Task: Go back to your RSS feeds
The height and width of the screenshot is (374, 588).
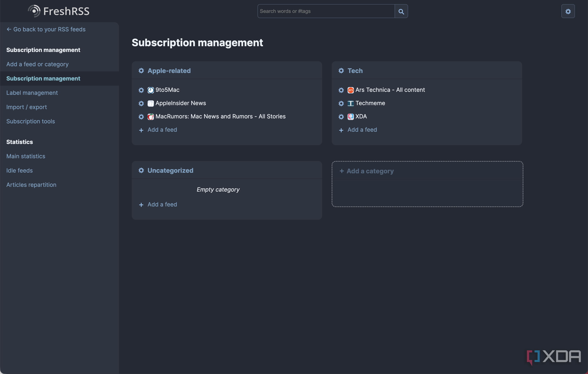Action: point(46,29)
